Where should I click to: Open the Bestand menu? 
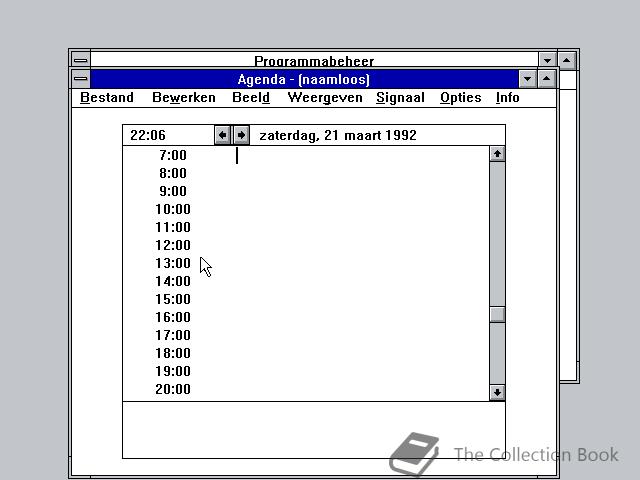(x=107, y=98)
